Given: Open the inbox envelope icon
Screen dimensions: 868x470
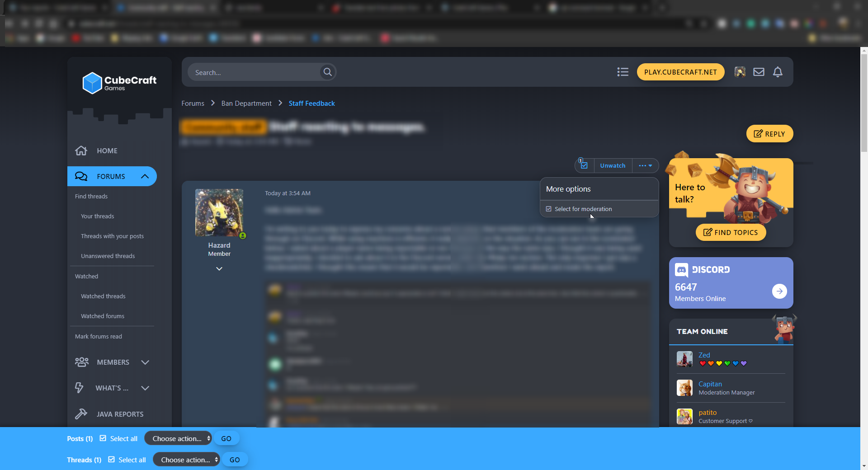Looking at the screenshot, I should pyautogui.click(x=759, y=72).
